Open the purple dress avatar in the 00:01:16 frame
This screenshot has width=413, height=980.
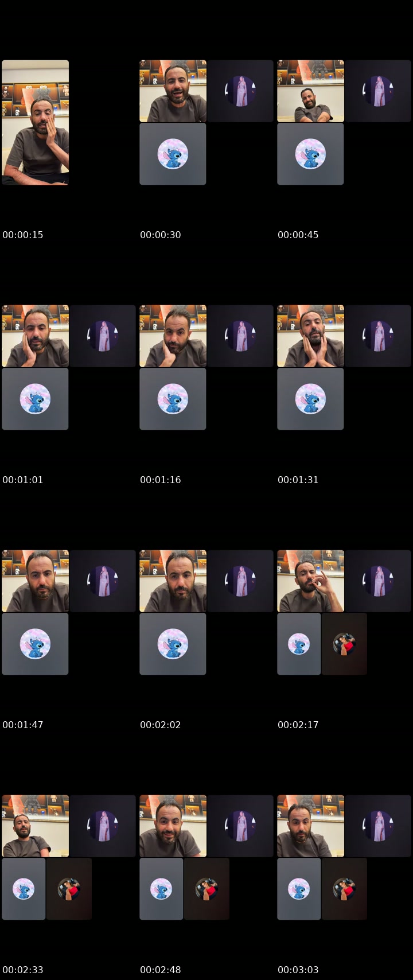click(x=240, y=336)
